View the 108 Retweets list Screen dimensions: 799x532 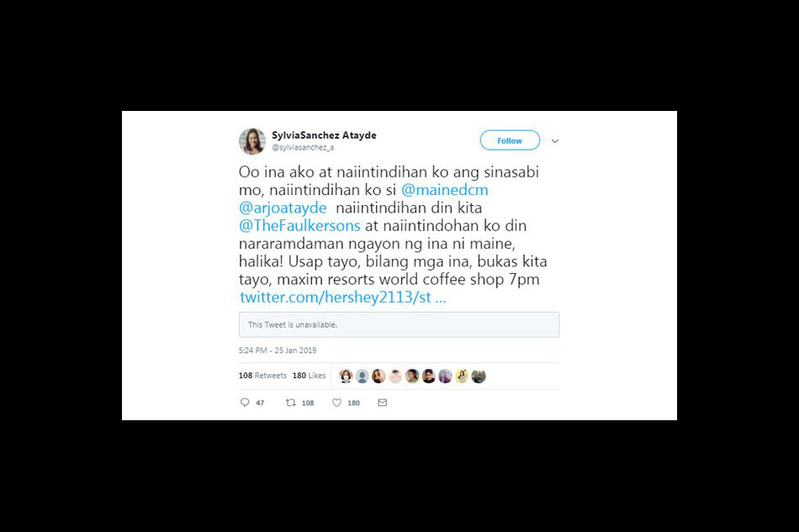coord(262,376)
